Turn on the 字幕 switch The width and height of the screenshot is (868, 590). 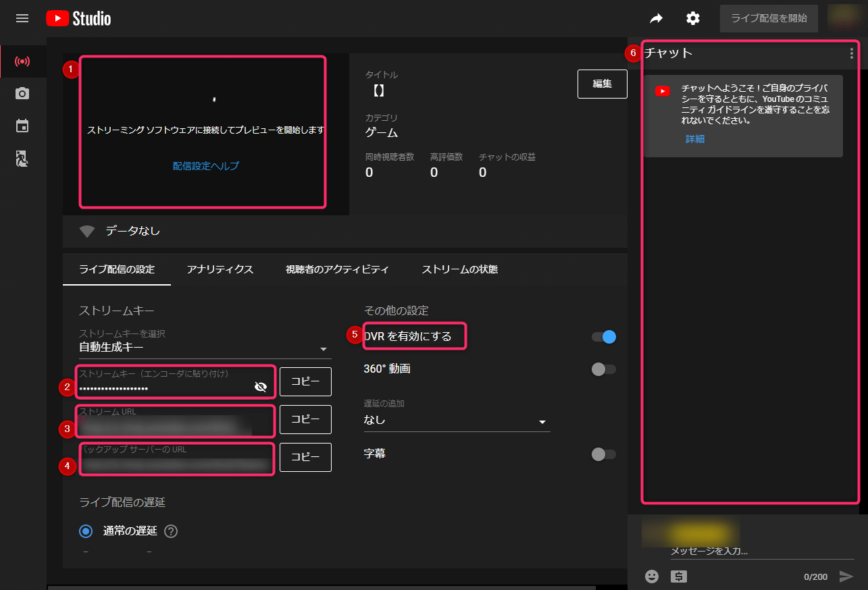click(x=604, y=454)
